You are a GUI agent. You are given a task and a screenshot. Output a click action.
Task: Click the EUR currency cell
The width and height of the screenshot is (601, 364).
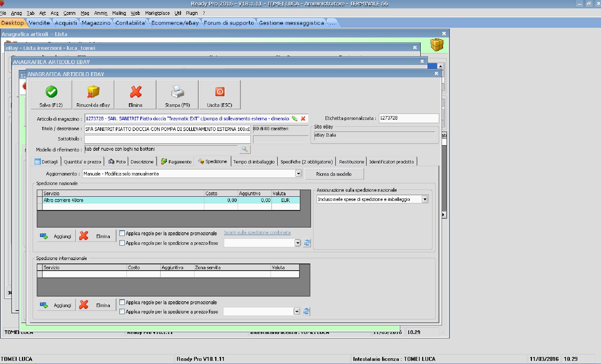(x=285, y=200)
